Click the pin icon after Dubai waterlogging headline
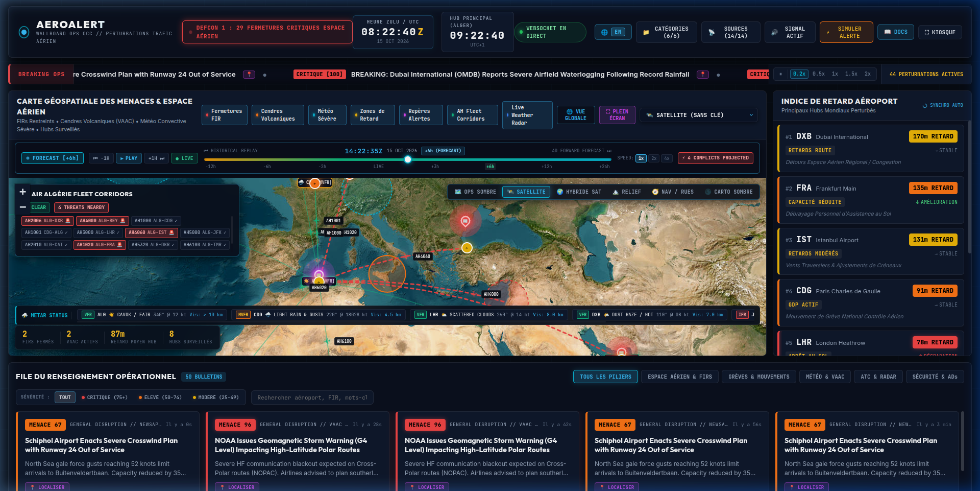980x491 pixels. coord(703,75)
